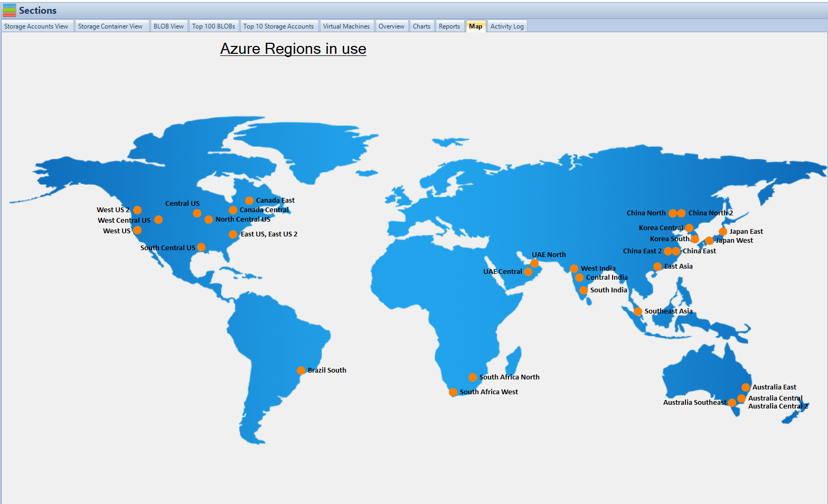Image resolution: width=828 pixels, height=504 pixels.
Task: Select the Korea South marker dot
Action: (x=695, y=239)
